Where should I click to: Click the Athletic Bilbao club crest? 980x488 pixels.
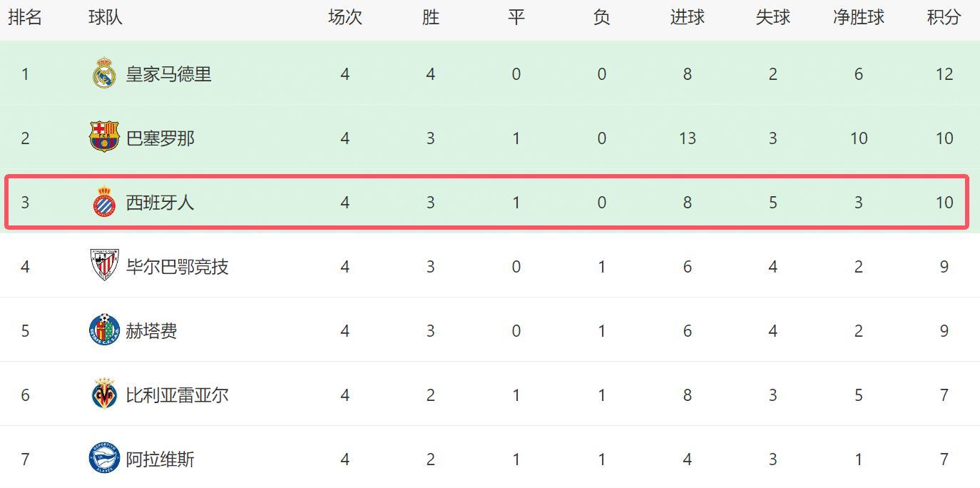click(104, 266)
